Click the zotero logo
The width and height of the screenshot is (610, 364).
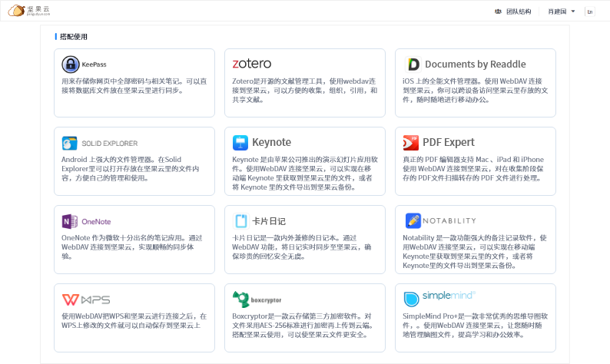[252, 64]
